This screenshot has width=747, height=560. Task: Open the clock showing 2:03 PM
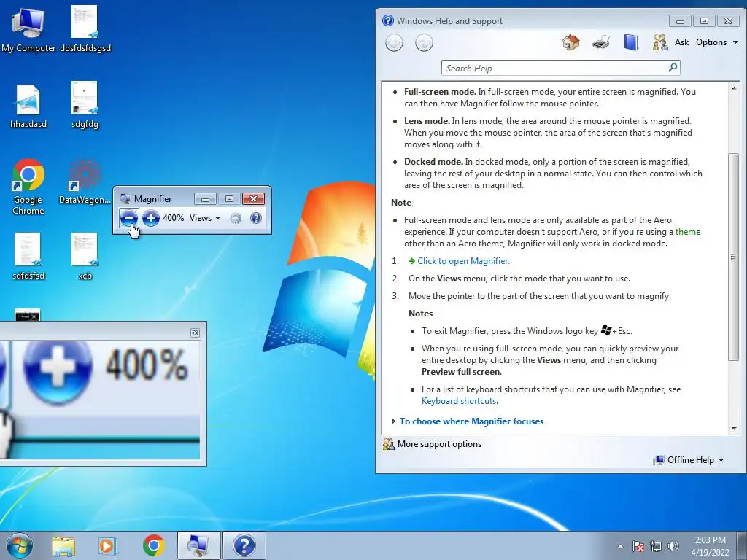click(710, 545)
